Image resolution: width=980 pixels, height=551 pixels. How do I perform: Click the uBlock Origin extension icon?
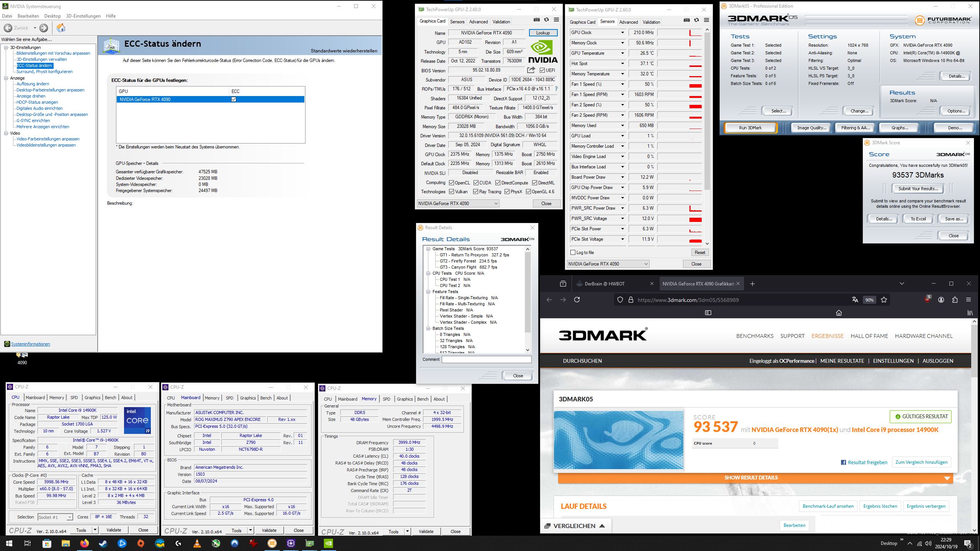point(927,299)
